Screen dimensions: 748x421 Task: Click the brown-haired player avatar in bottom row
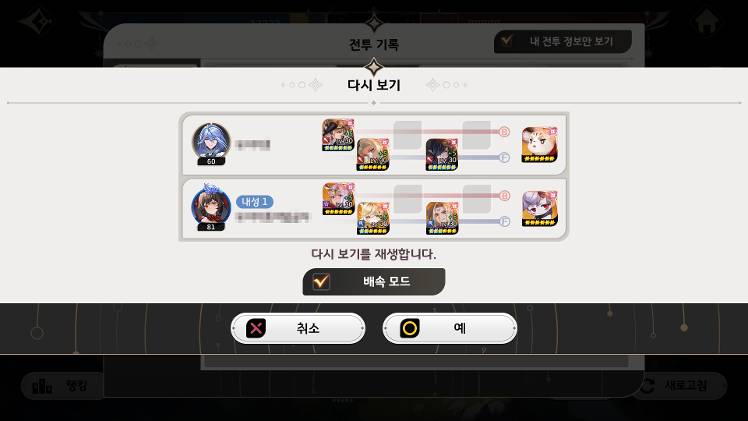211,206
